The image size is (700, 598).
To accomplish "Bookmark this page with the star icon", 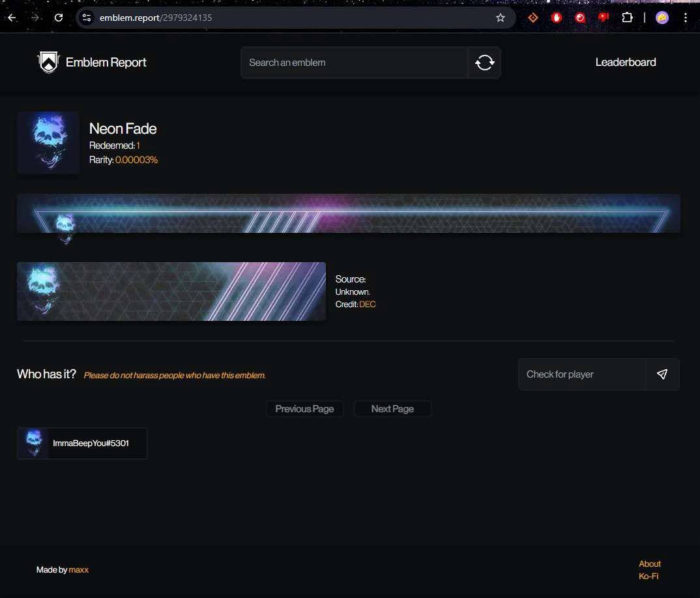I will (501, 18).
